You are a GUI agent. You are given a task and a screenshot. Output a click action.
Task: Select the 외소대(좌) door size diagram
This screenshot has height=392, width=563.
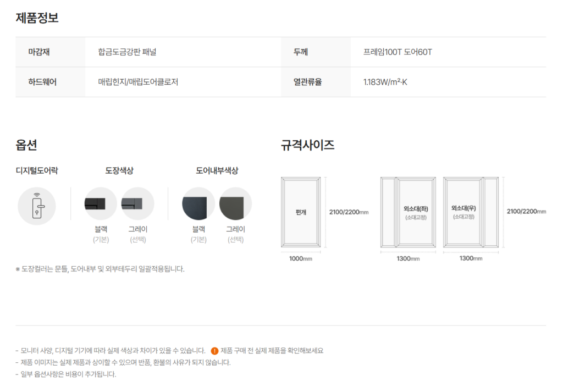coord(408,212)
